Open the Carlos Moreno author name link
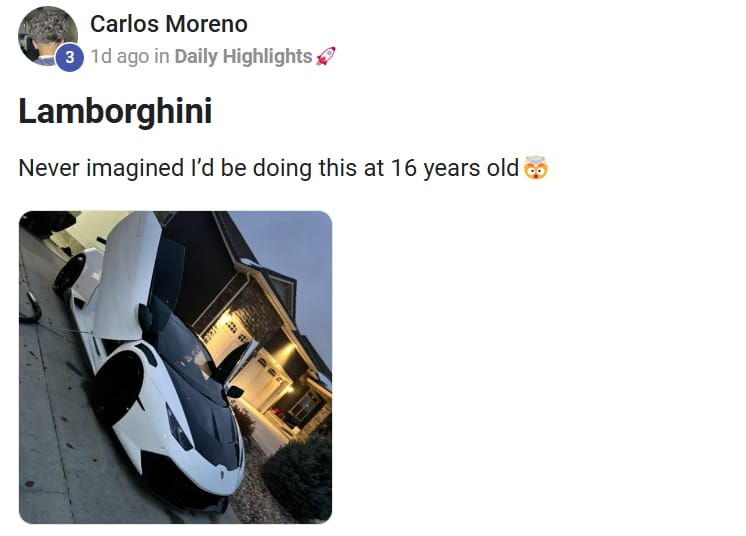 (169, 24)
